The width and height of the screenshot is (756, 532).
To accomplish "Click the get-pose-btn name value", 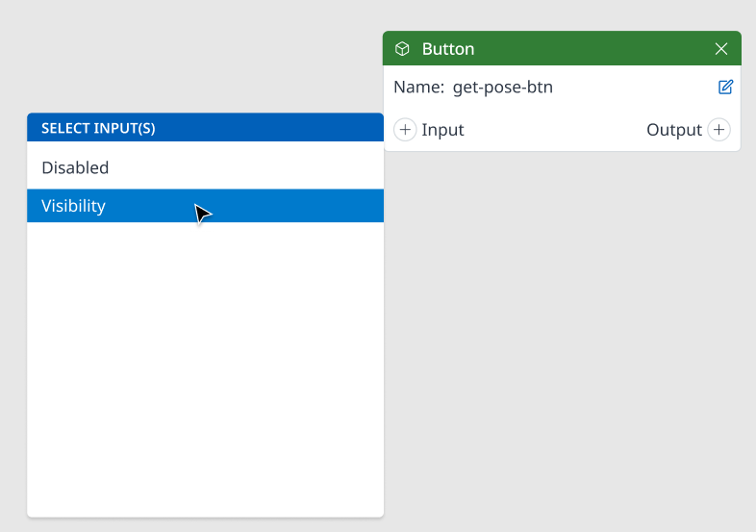I will (503, 88).
